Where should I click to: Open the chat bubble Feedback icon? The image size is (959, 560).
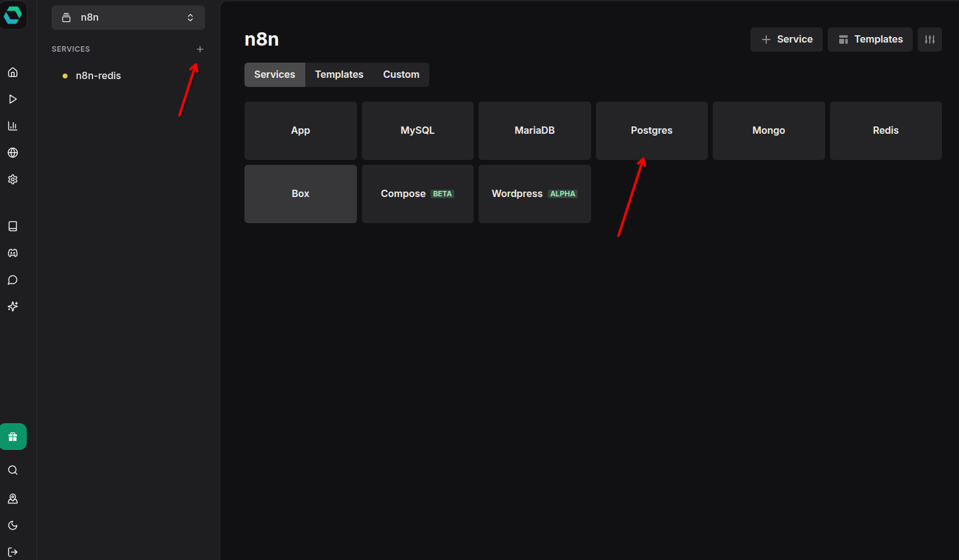click(13, 280)
